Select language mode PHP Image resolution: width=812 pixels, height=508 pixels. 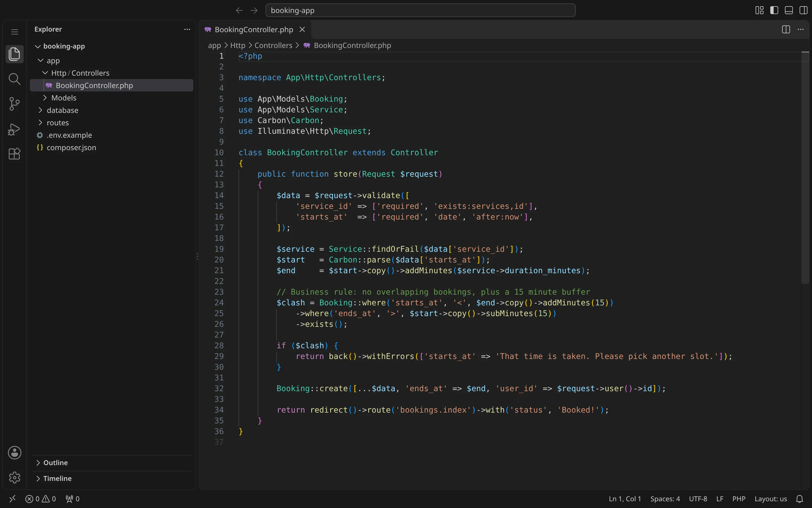point(739,499)
